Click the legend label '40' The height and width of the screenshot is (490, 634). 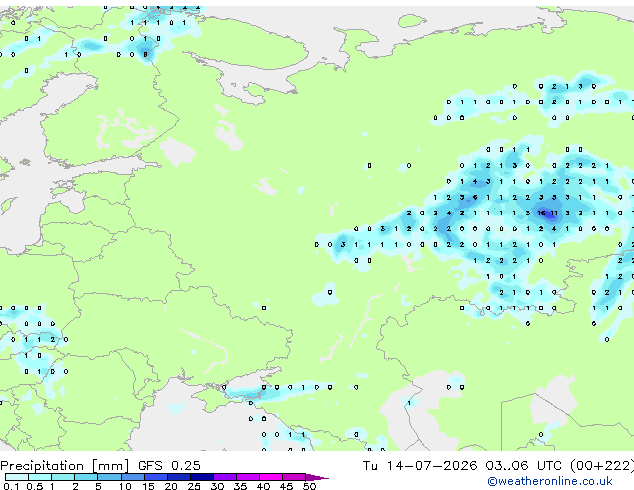click(x=263, y=486)
